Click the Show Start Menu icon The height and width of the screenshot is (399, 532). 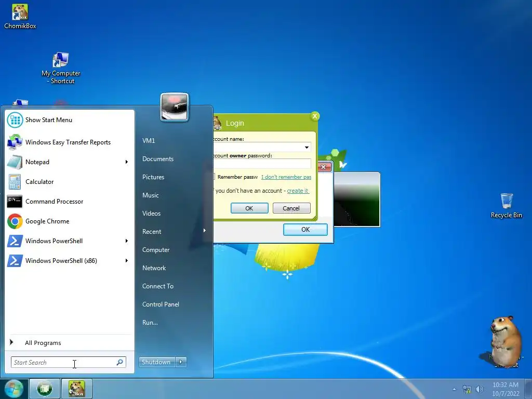click(x=15, y=120)
